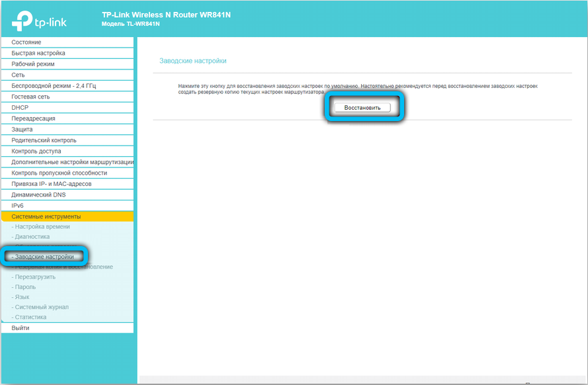Collapse the Системные инструменты section

coord(46,216)
